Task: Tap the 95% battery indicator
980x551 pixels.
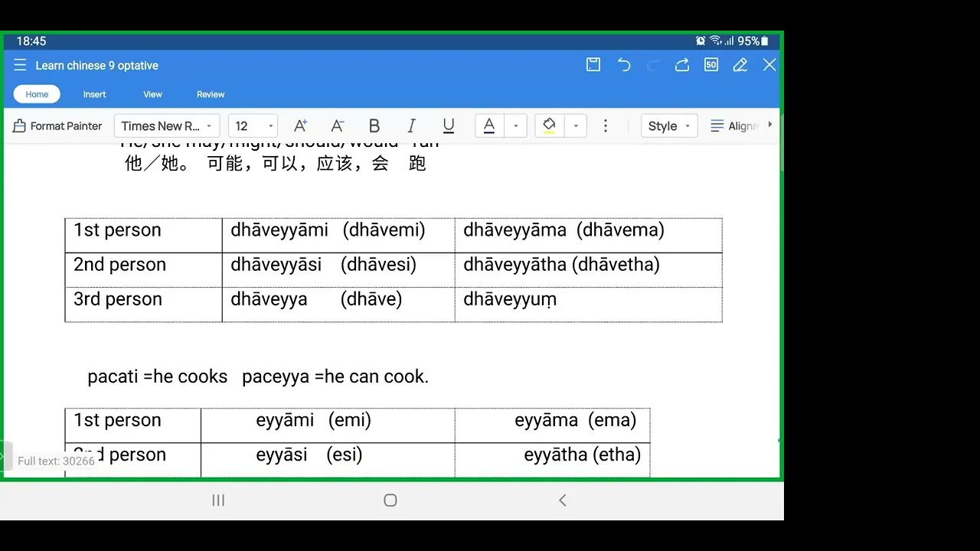Action: [753, 41]
